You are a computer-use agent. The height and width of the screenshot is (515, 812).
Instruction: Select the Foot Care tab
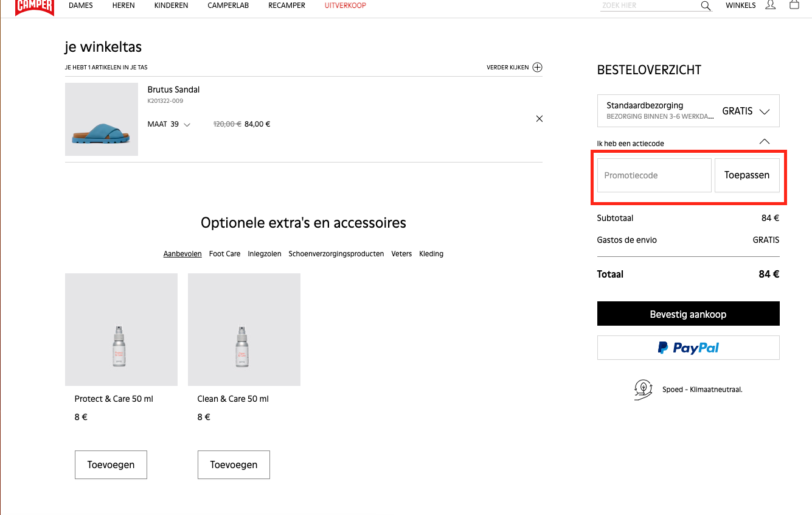tap(224, 254)
